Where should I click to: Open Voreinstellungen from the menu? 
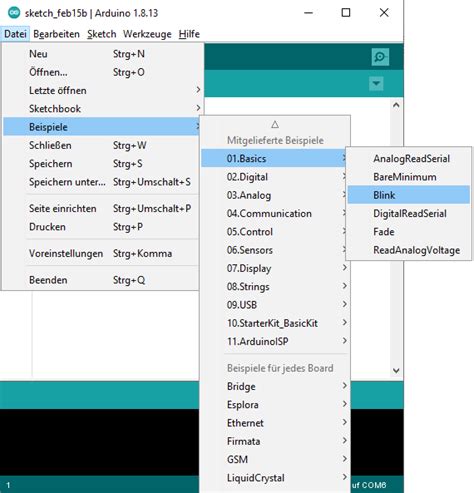pos(102,253)
